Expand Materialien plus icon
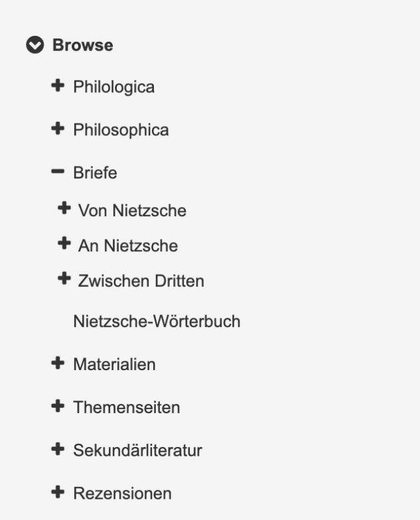420x520 pixels. coord(58,363)
